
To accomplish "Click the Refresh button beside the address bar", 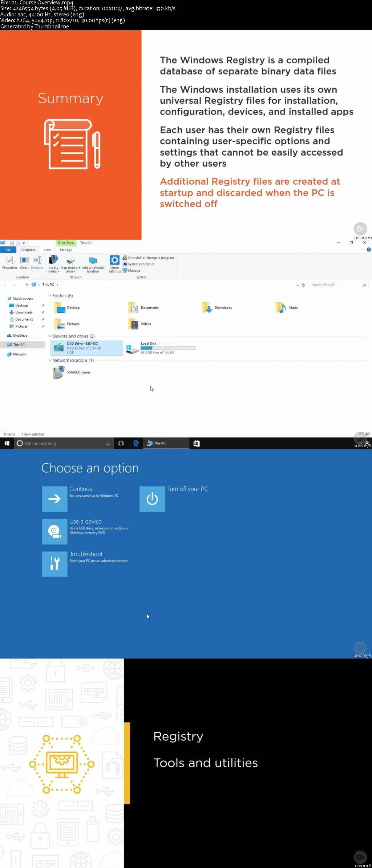I will [x=303, y=285].
